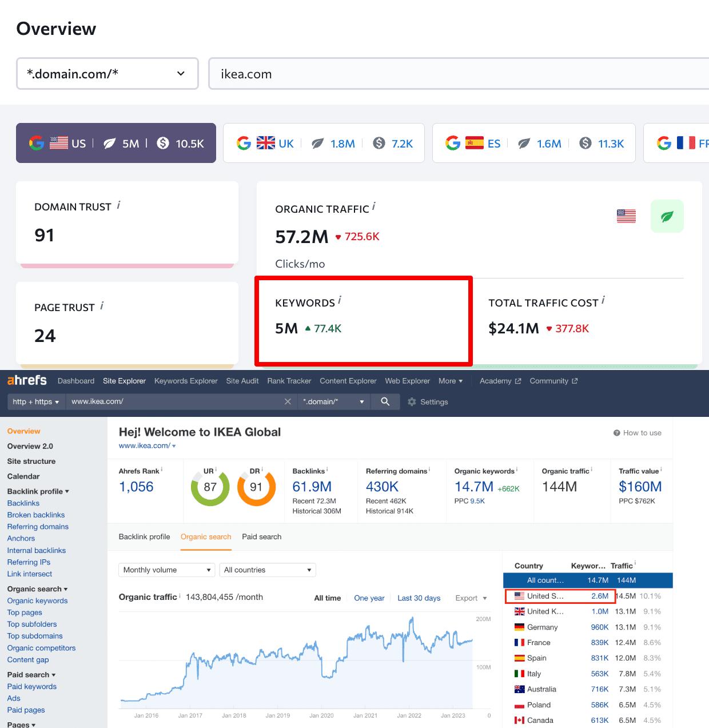Click the Ahrefs logo
This screenshot has height=728, width=709.
coord(27,380)
